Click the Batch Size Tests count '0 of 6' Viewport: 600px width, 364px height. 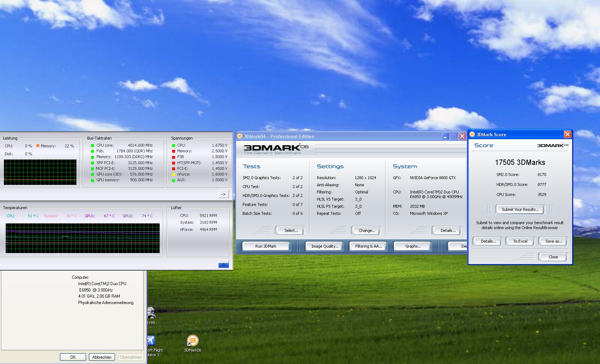(x=297, y=213)
